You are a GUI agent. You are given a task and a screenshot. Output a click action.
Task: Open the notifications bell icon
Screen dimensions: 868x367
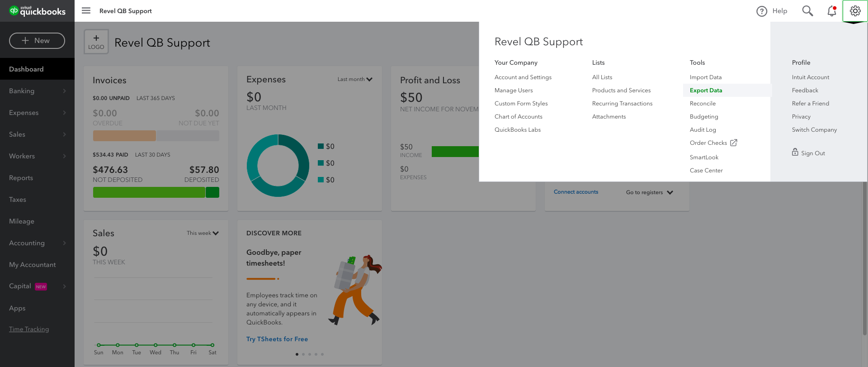[x=832, y=11]
